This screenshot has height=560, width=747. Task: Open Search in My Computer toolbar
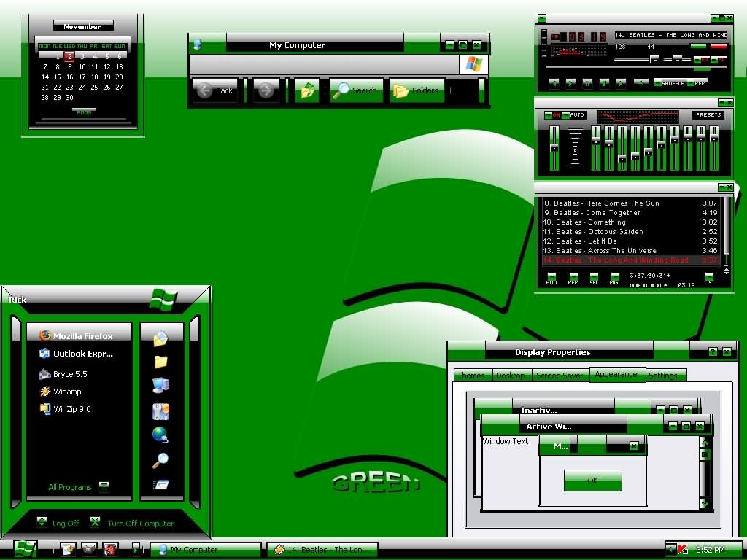coord(356,90)
